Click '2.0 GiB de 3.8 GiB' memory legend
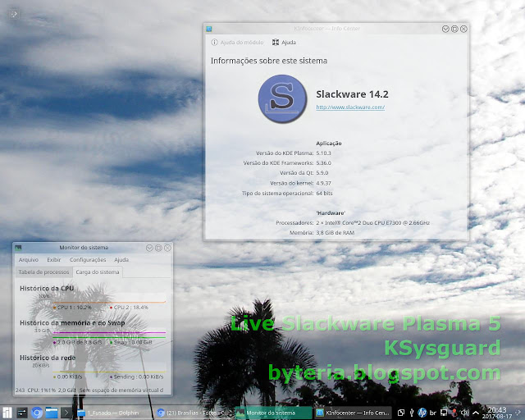Screen dimensions: 525x420 (80, 342)
